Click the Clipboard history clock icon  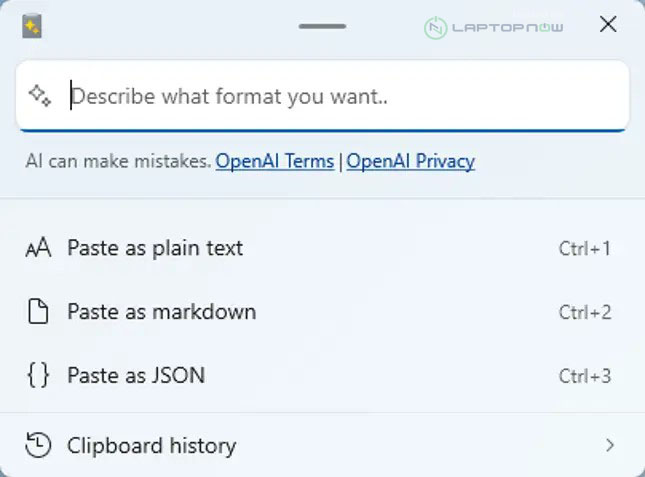(x=38, y=445)
